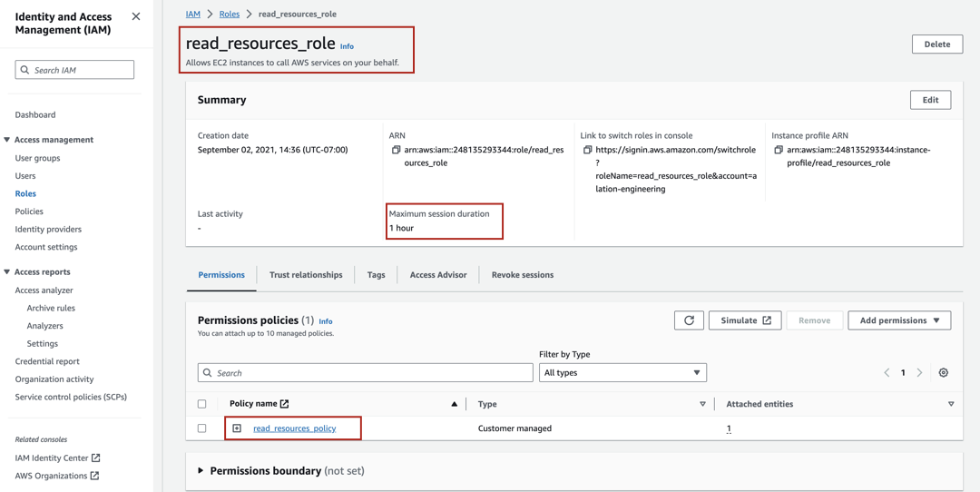980x492 pixels.
Task: Open Identity providers in the sidebar
Action: 48,230
